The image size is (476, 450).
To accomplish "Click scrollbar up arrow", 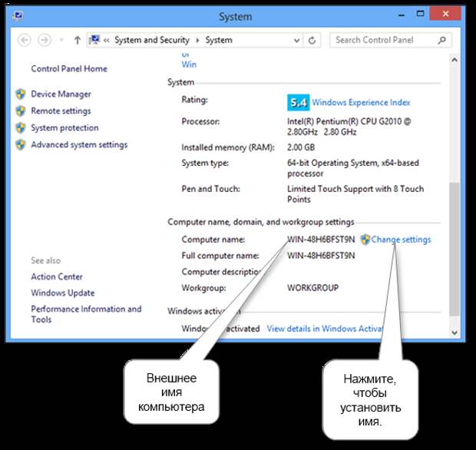I will [455, 60].
